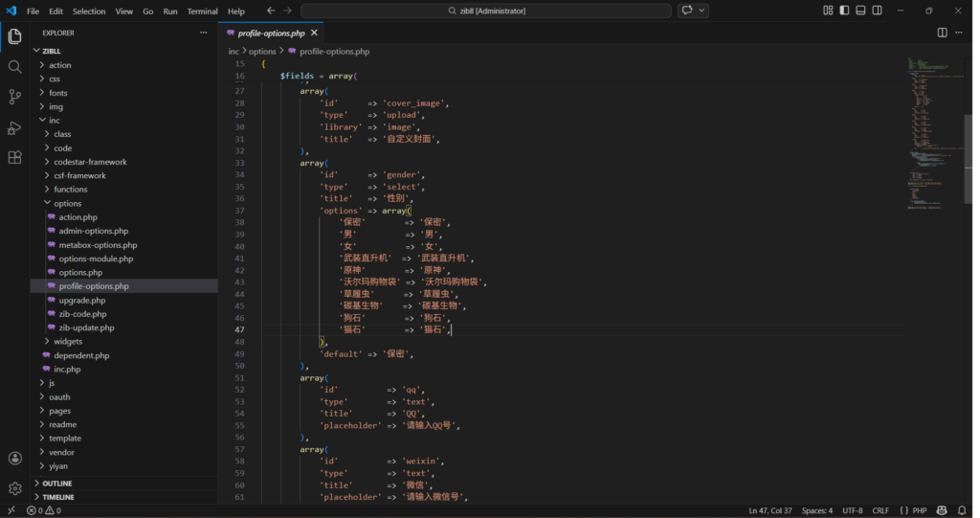The height and width of the screenshot is (518, 980).
Task: Open the Terminal menu
Action: point(203,11)
